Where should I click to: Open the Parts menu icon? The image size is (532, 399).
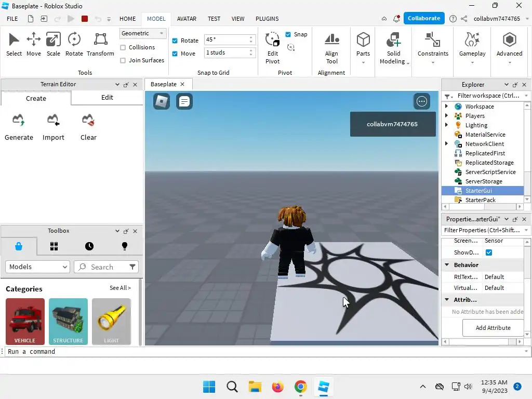coord(363,39)
